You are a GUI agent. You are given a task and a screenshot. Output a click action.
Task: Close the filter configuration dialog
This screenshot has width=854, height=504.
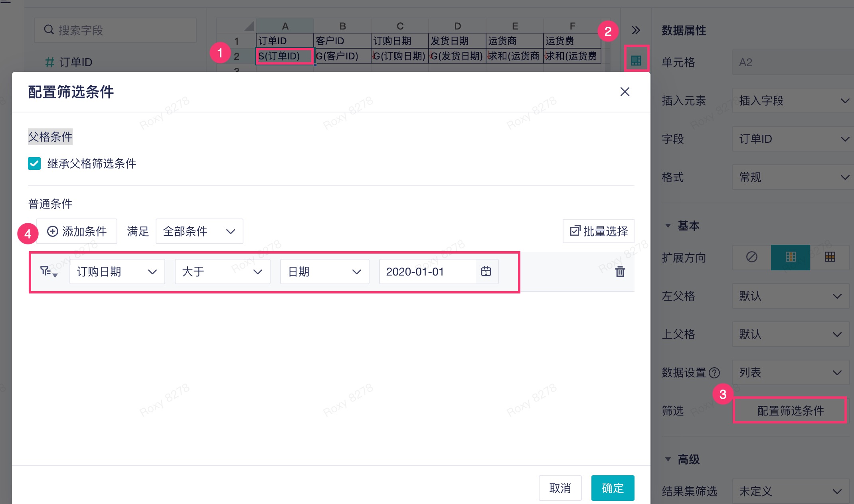click(x=625, y=92)
